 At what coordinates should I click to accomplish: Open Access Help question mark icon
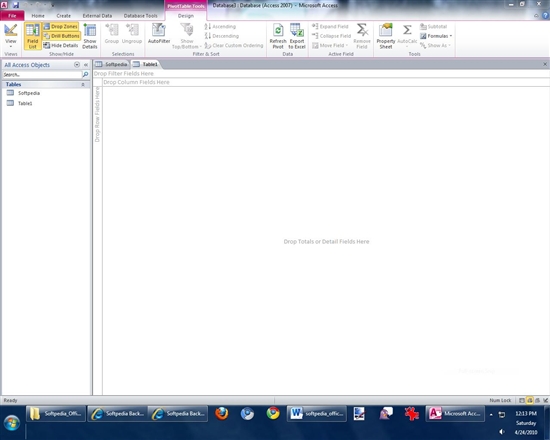click(545, 15)
